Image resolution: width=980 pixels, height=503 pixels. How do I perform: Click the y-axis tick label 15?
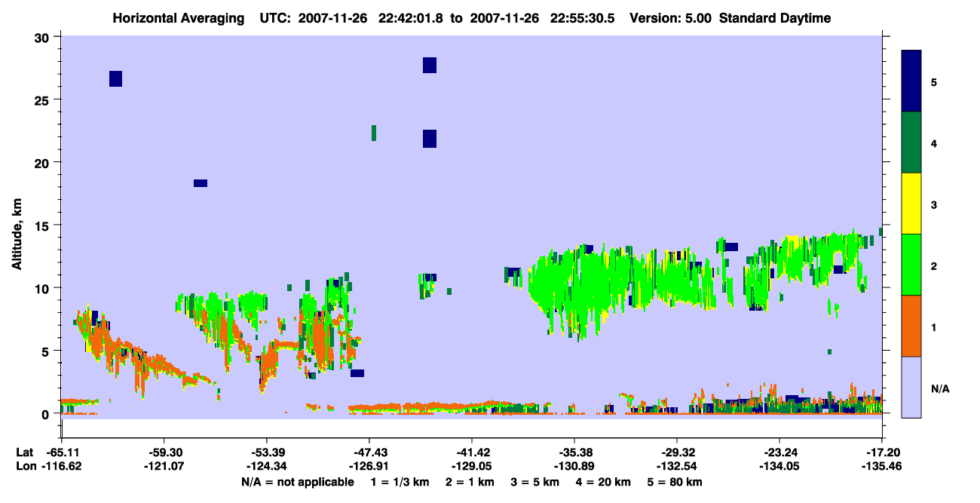(44, 225)
